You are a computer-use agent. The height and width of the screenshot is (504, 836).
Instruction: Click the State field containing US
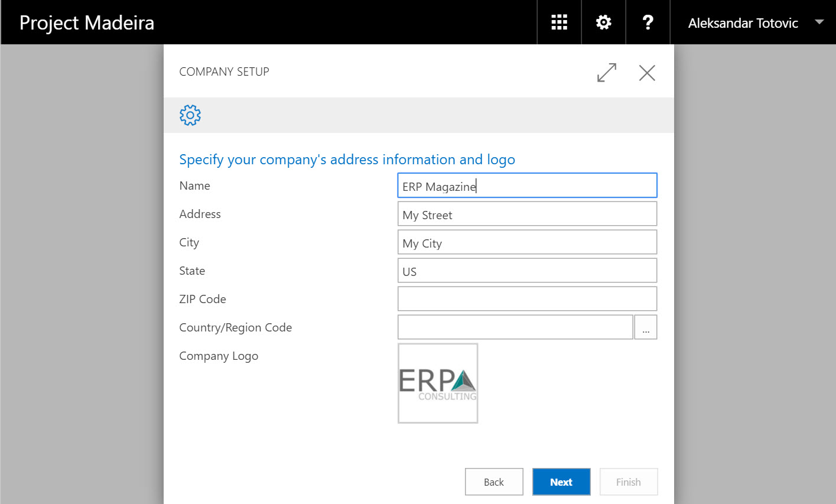[x=526, y=271]
